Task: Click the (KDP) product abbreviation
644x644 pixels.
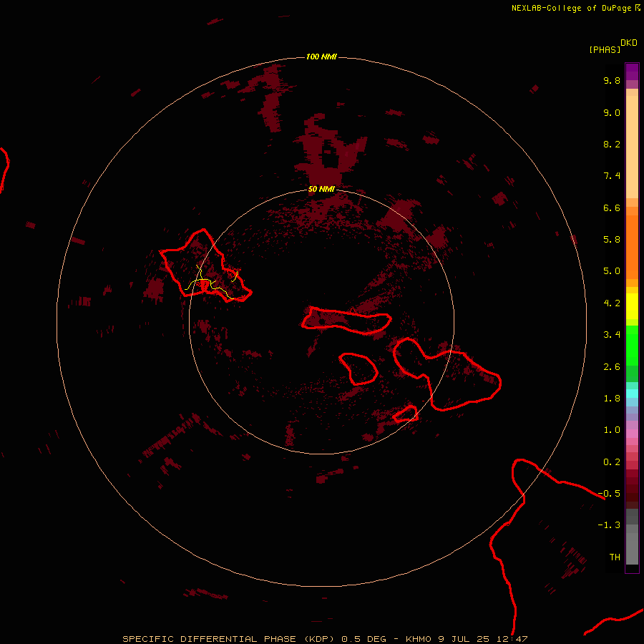Action: (x=320, y=639)
